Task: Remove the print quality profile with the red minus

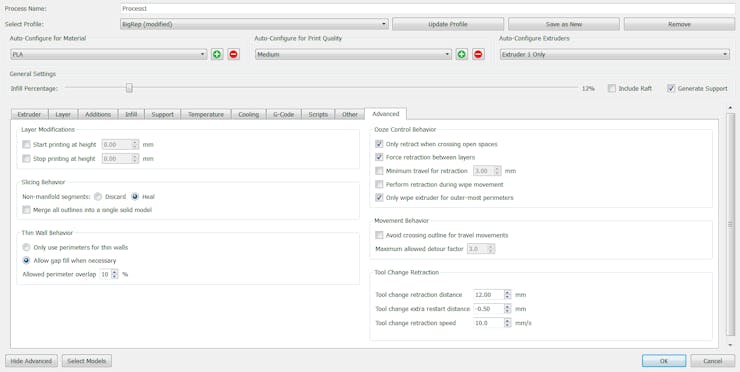Action: pos(478,54)
